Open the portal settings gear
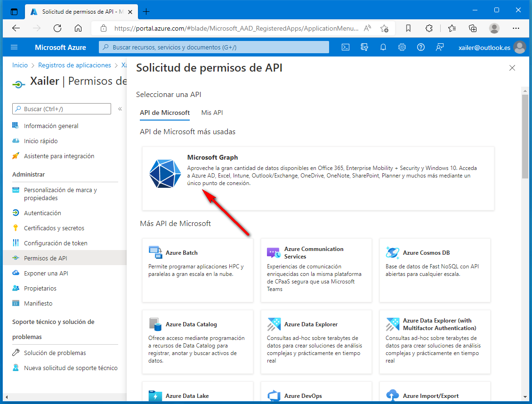 point(402,47)
